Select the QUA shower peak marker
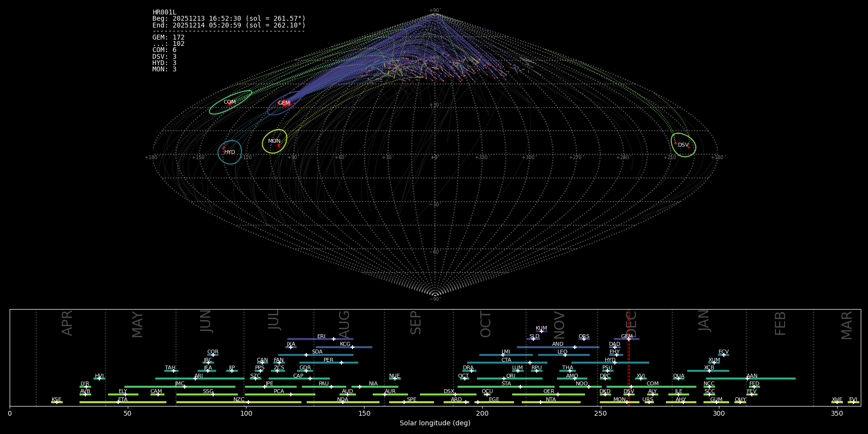 coord(678,379)
